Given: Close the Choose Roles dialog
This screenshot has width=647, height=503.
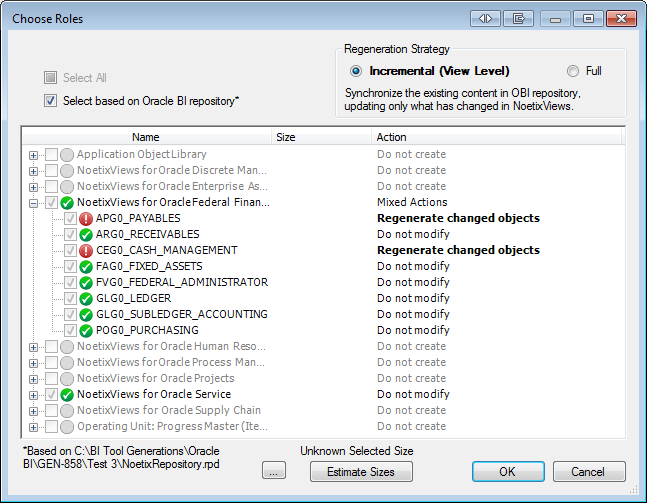Looking at the screenshot, I should pyautogui.click(x=621, y=19).
